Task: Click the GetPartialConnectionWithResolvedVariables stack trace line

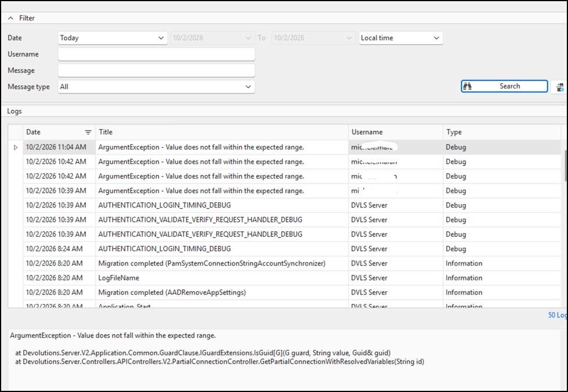Action: (220, 362)
